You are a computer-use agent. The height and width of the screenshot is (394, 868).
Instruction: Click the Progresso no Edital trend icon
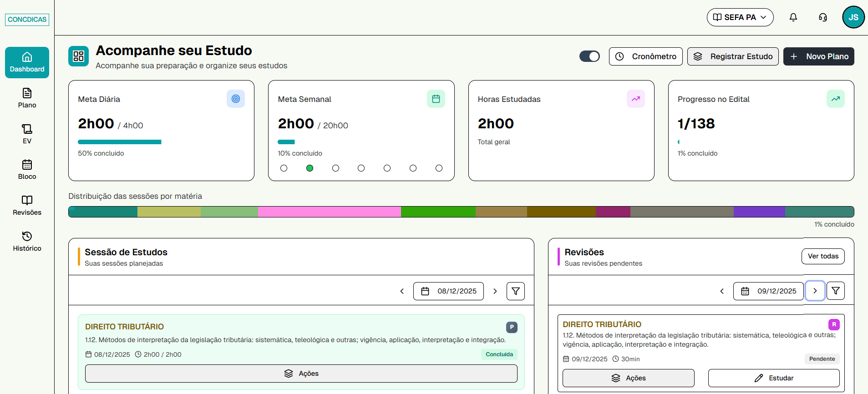click(x=836, y=99)
